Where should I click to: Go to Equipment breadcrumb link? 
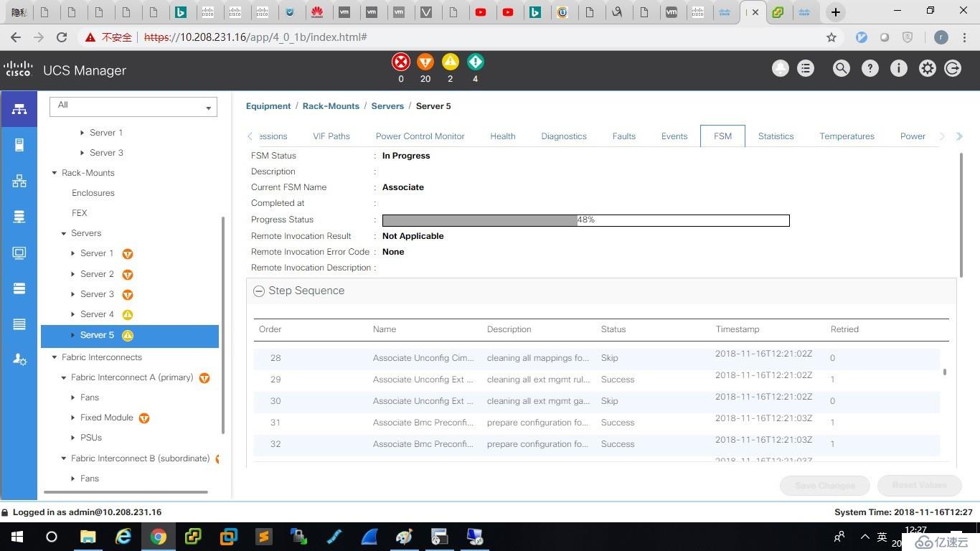point(268,106)
